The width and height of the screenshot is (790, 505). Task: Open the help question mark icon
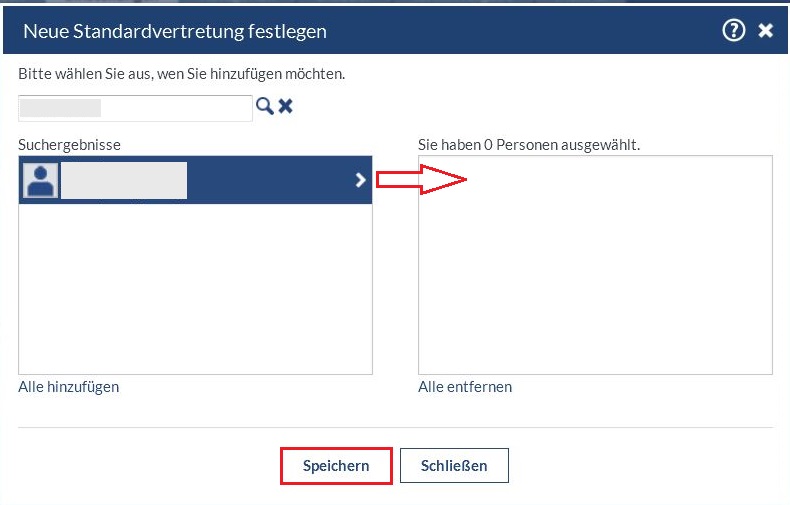(734, 31)
